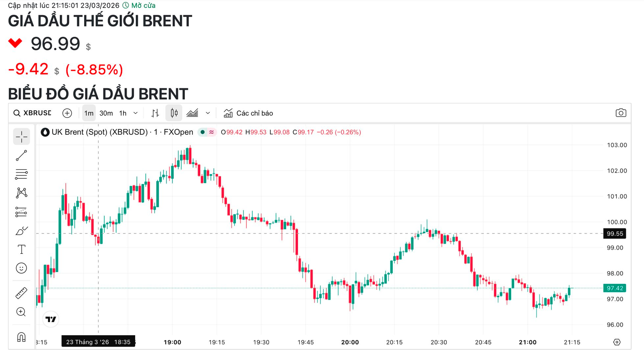This screenshot has width=644, height=353.
Task: Switch to bar chart style
Action: point(155,113)
